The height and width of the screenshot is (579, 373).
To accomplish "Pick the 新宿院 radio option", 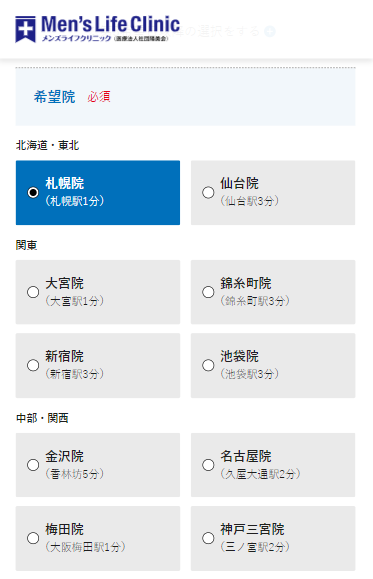I will click(x=33, y=365).
